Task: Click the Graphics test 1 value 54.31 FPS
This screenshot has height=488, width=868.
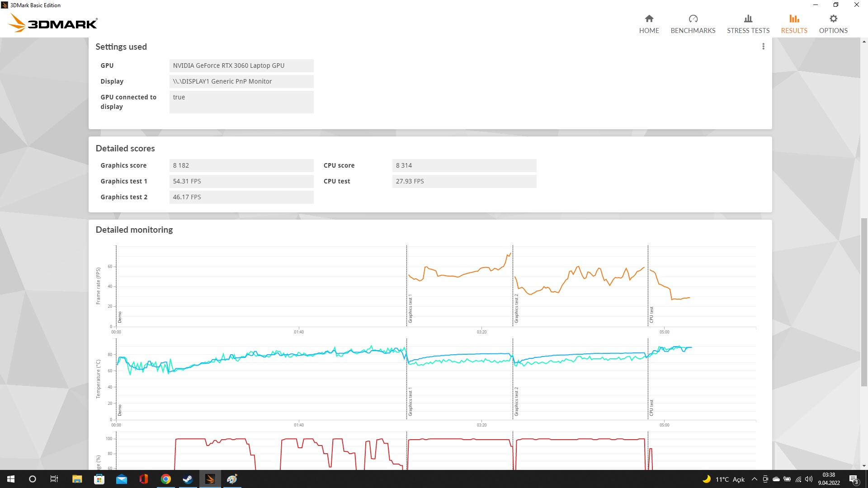Action: pyautogui.click(x=241, y=181)
